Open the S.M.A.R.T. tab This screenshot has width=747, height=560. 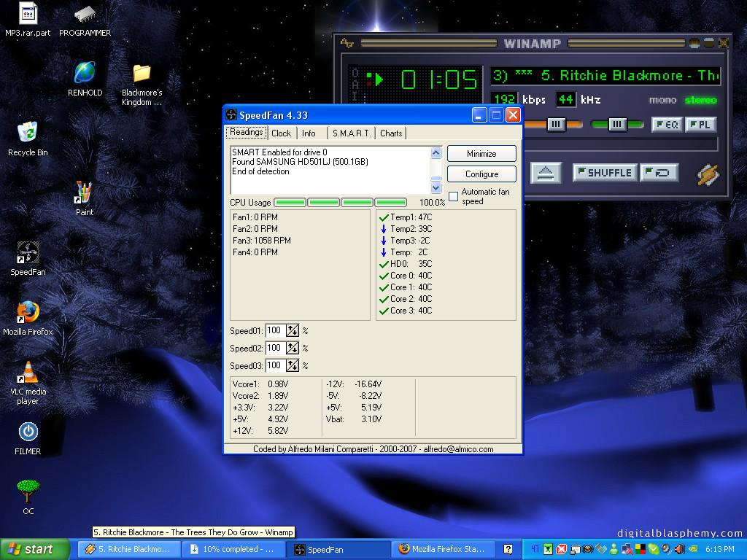click(x=352, y=133)
